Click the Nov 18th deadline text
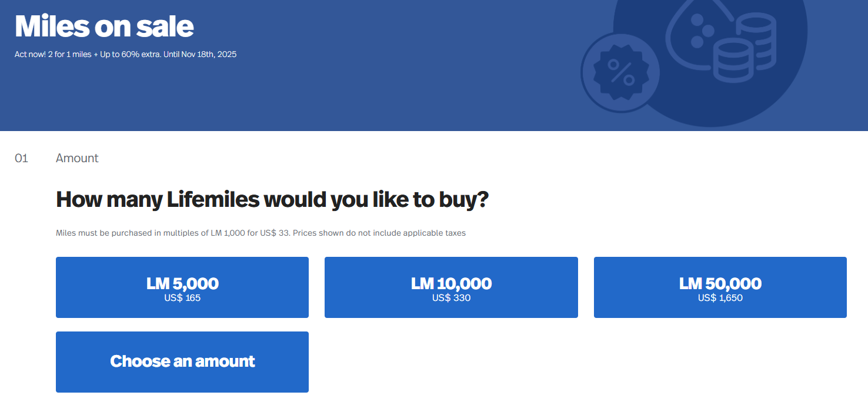868x412 pixels. coord(213,54)
